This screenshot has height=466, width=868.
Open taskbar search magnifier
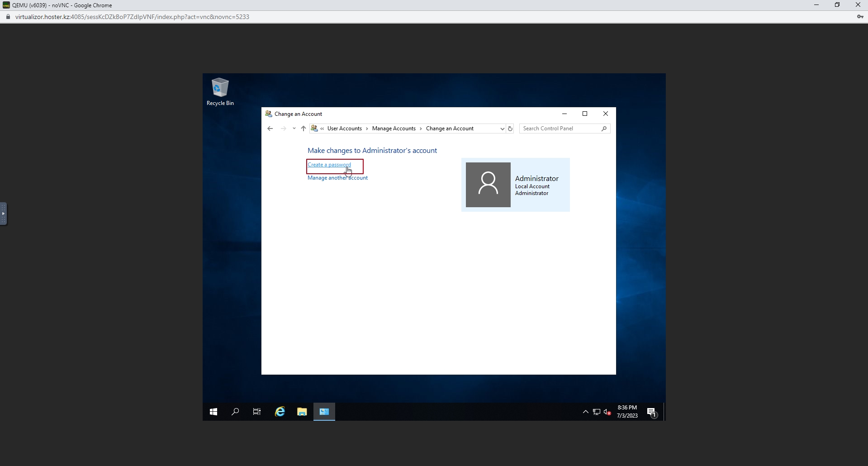[x=235, y=412]
